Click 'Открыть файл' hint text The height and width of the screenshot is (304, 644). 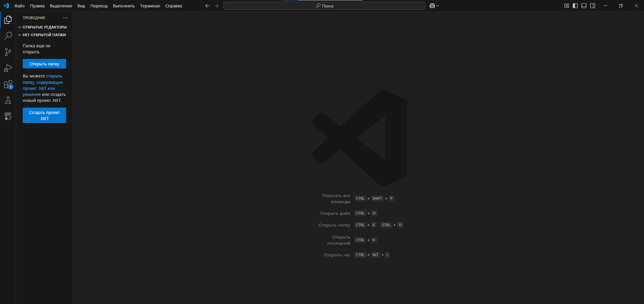(x=335, y=213)
